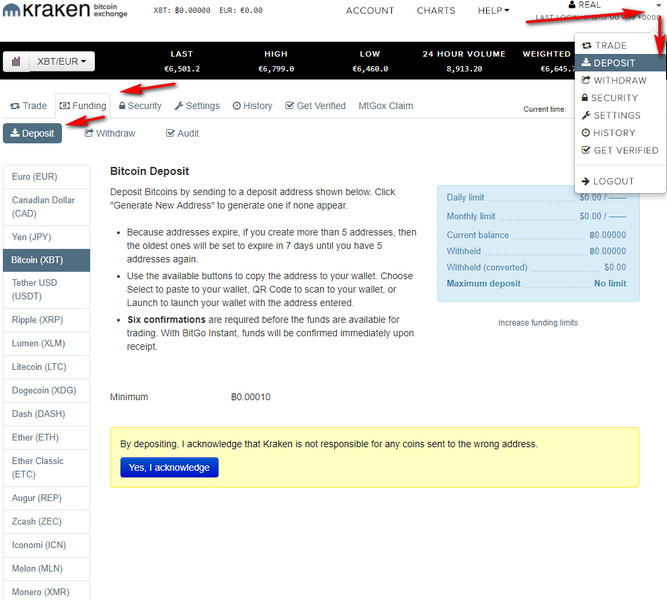The width and height of the screenshot is (667, 600).
Task: Click the HIGH price €6,799.0
Action: click(x=276, y=69)
